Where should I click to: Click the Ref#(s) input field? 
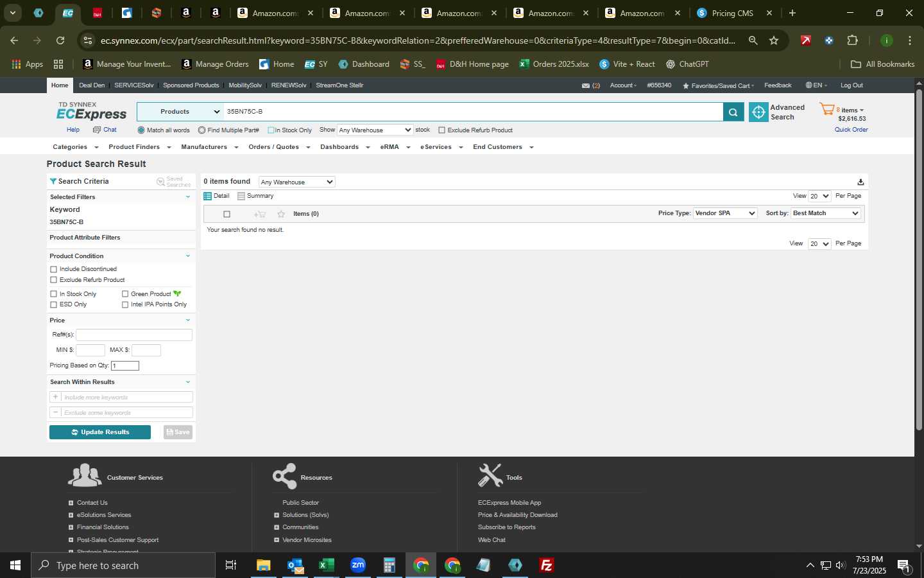pyautogui.click(x=134, y=335)
